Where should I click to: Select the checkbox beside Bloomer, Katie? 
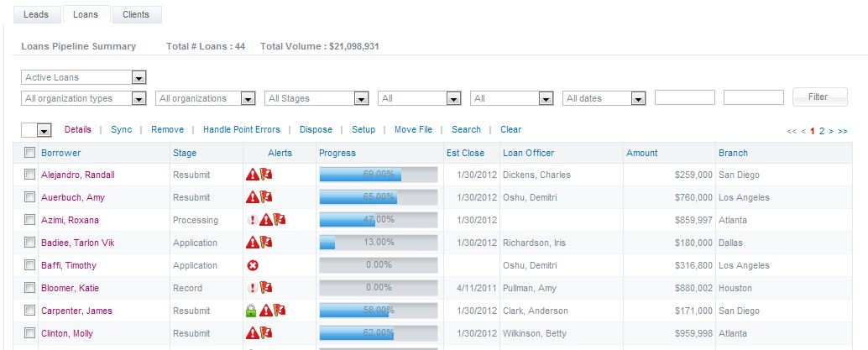pyautogui.click(x=29, y=287)
